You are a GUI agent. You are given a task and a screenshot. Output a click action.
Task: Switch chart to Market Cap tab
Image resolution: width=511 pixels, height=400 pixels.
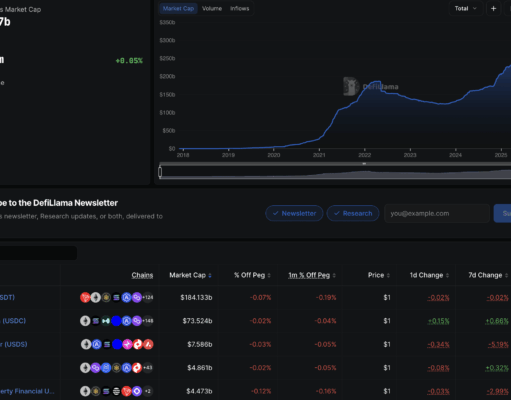(178, 9)
